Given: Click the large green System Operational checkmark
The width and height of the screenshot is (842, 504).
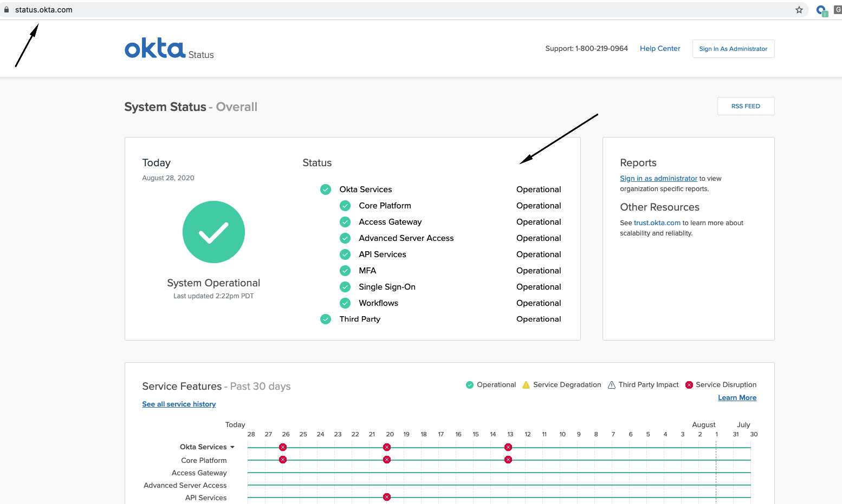Looking at the screenshot, I should (213, 232).
